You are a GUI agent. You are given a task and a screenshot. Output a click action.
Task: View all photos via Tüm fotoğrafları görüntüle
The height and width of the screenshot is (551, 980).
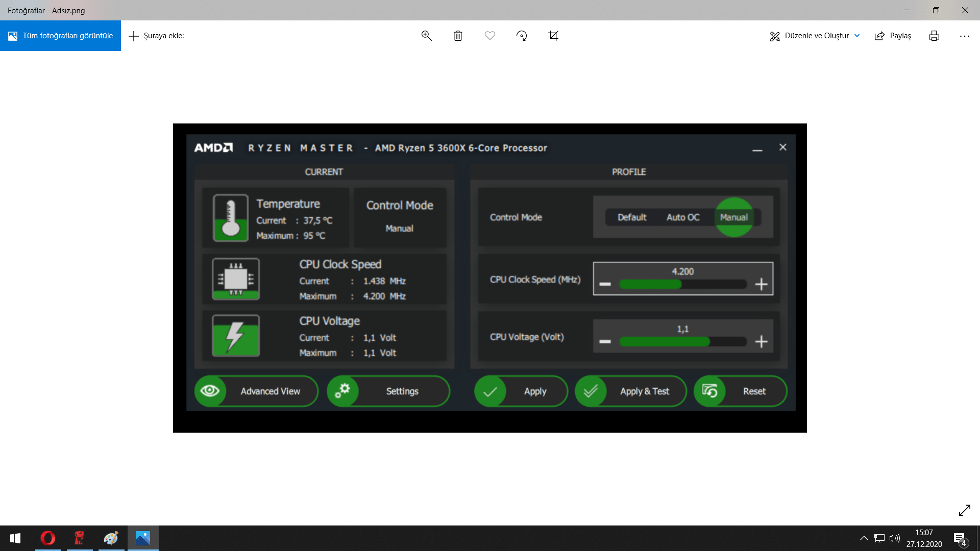pyautogui.click(x=60, y=36)
